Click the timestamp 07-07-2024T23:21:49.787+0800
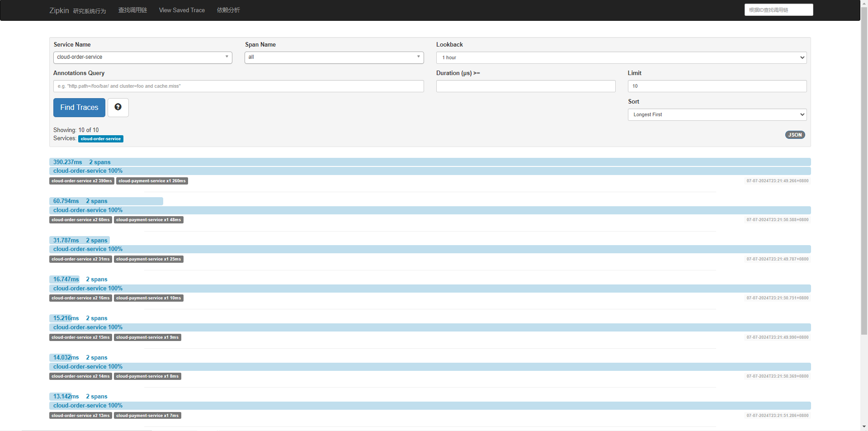The image size is (868, 431). tap(778, 259)
